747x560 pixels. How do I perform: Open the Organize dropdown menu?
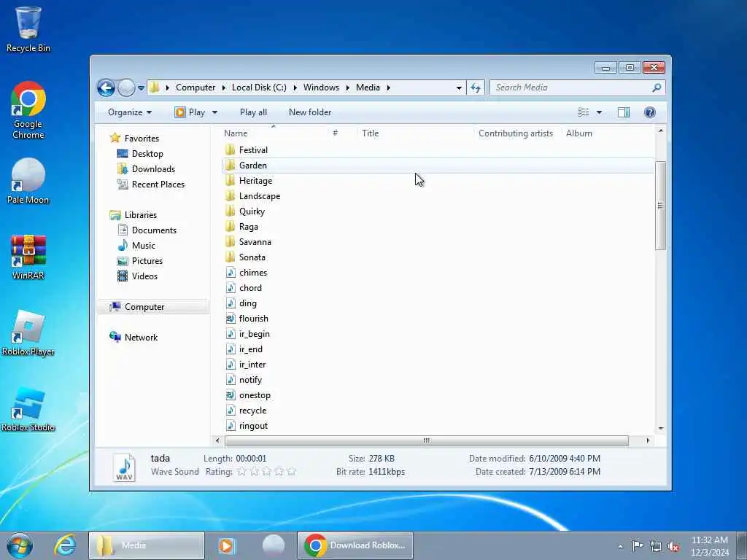click(130, 112)
